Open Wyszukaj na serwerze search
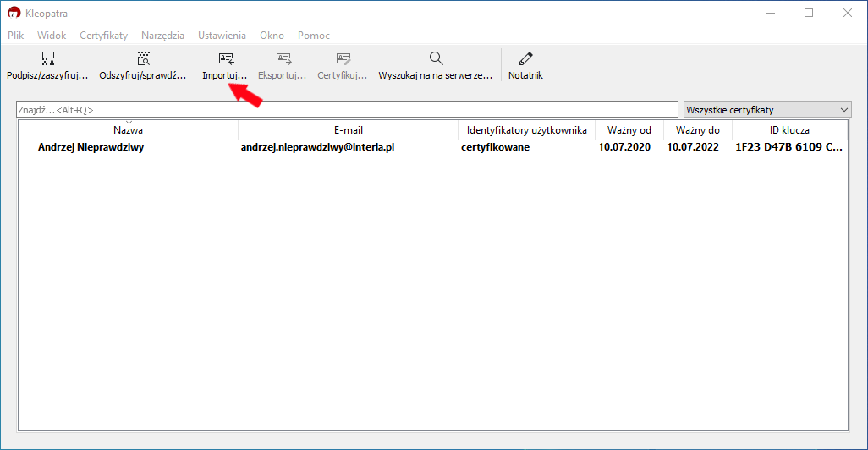Viewport: 868px width, 450px height. (x=436, y=65)
